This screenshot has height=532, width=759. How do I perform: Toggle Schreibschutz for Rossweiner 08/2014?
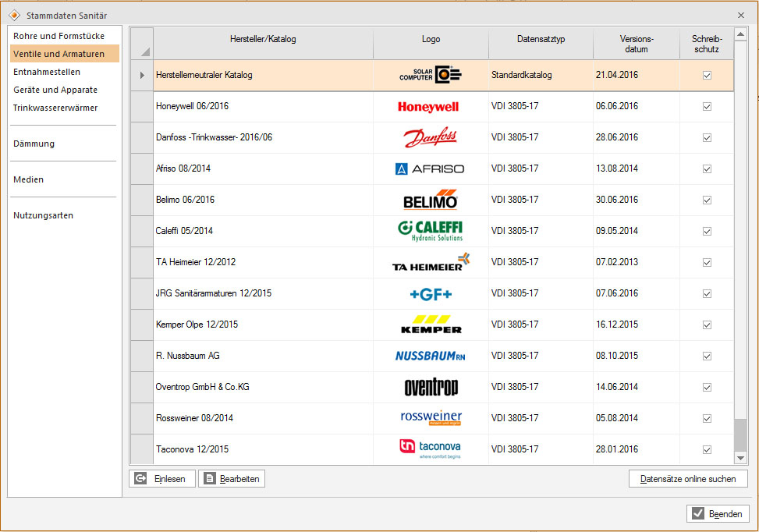coord(707,418)
